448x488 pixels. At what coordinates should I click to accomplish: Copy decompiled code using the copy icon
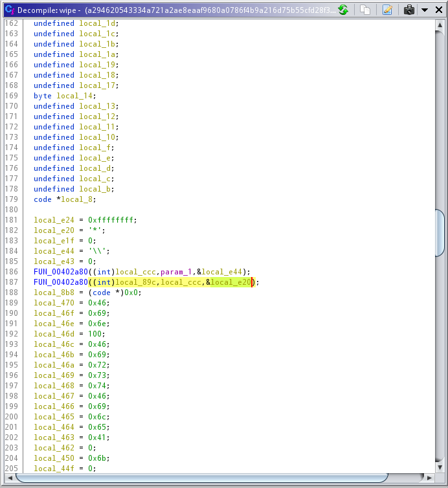tap(366, 10)
